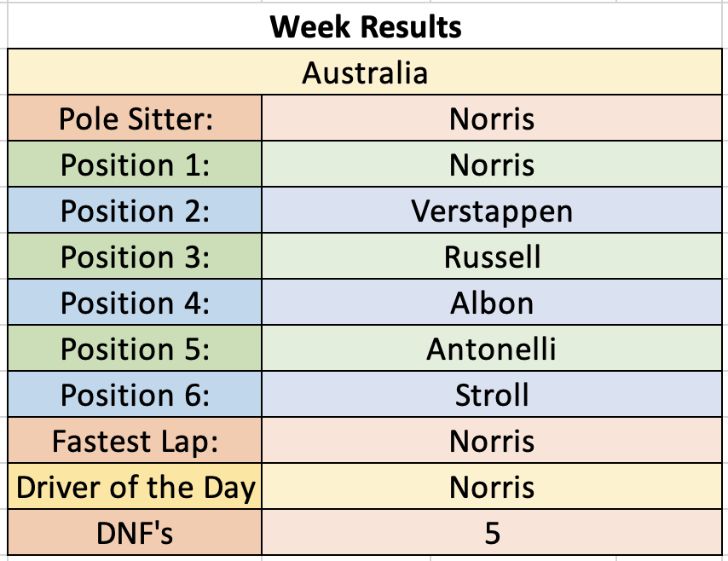Screen dimensions: 728x561
Task: Select the Fastest Lap label cell
Action: point(135,440)
